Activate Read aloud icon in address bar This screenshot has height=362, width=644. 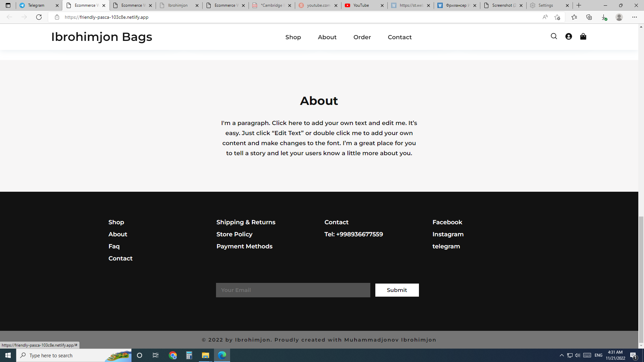point(545,17)
